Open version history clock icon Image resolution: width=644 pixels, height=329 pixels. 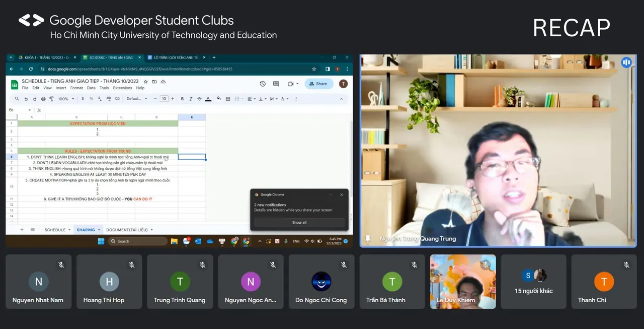[x=263, y=84]
